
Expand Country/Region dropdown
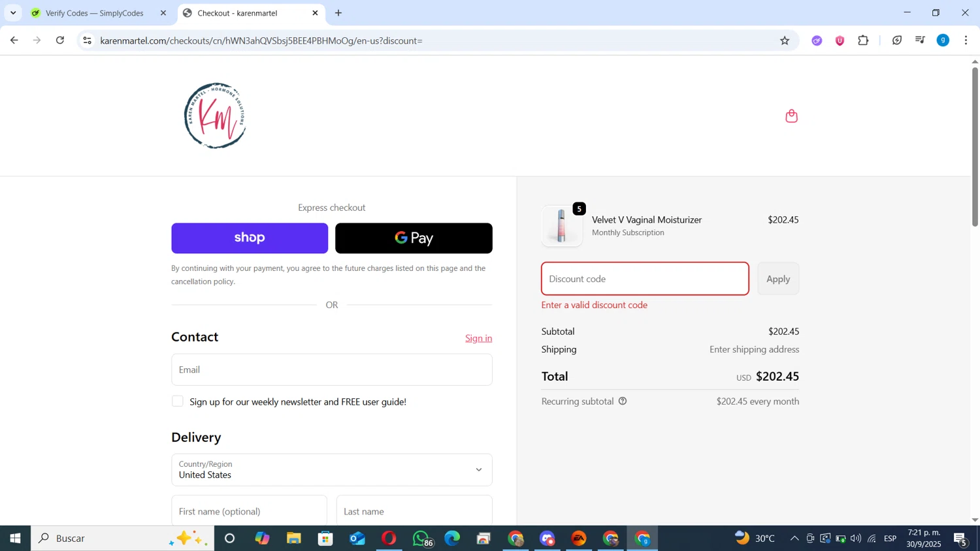pyautogui.click(x=332, y=469)
